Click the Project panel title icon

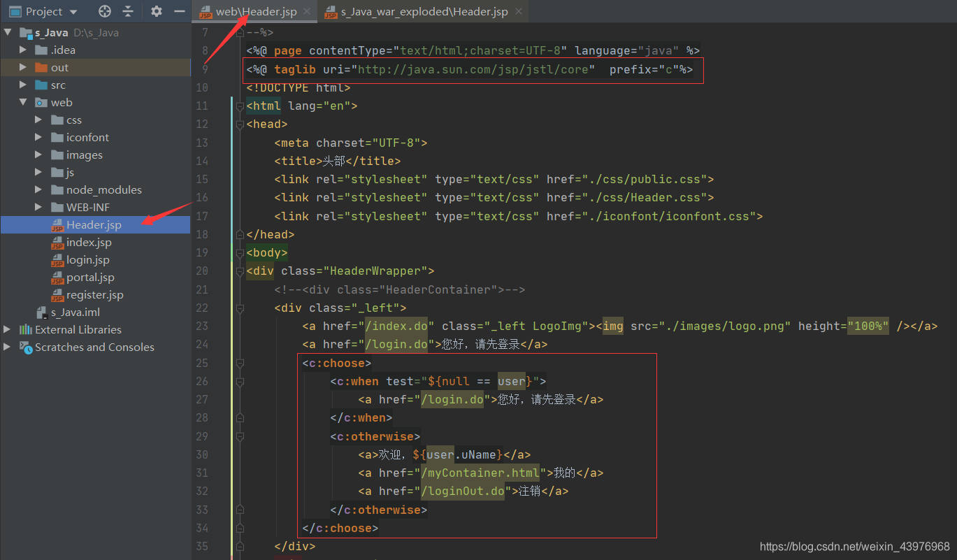click(15, 11)
